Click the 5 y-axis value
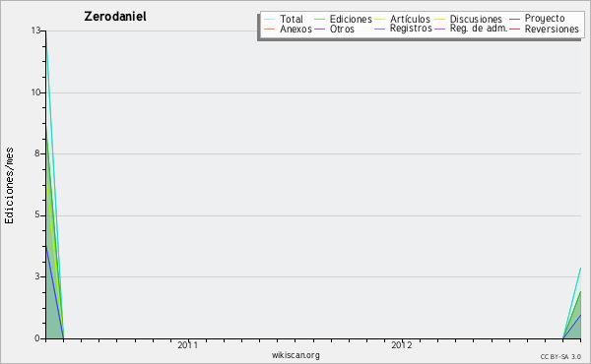Screen dimensions: 591x364 point(37,214)
